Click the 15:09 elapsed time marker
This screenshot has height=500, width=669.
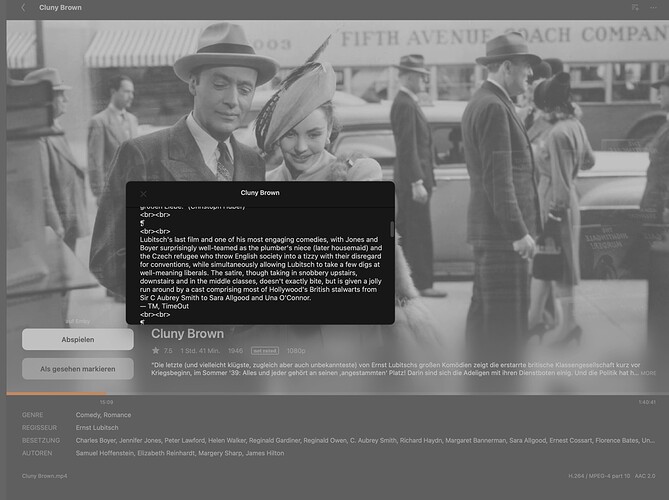[x=106, y=402]
